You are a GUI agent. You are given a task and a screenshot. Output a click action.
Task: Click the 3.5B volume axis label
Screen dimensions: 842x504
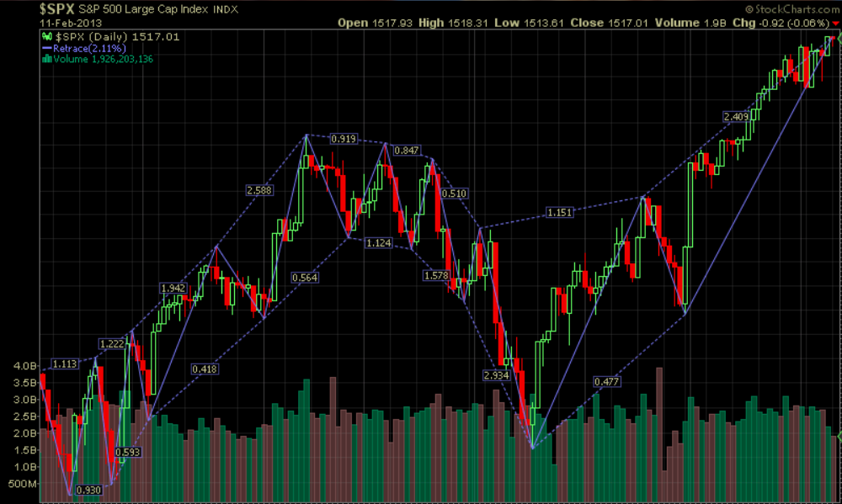[x=24, y=383]
